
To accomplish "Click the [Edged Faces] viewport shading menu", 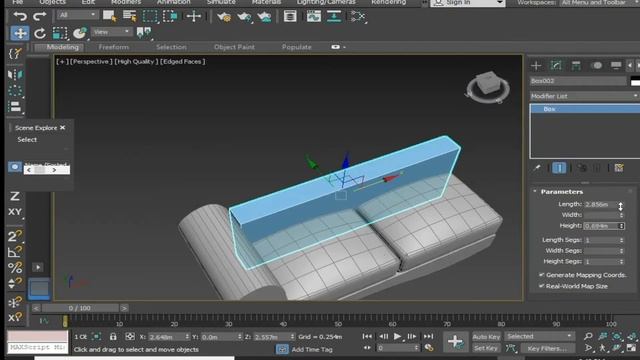I will pos(182,62).
